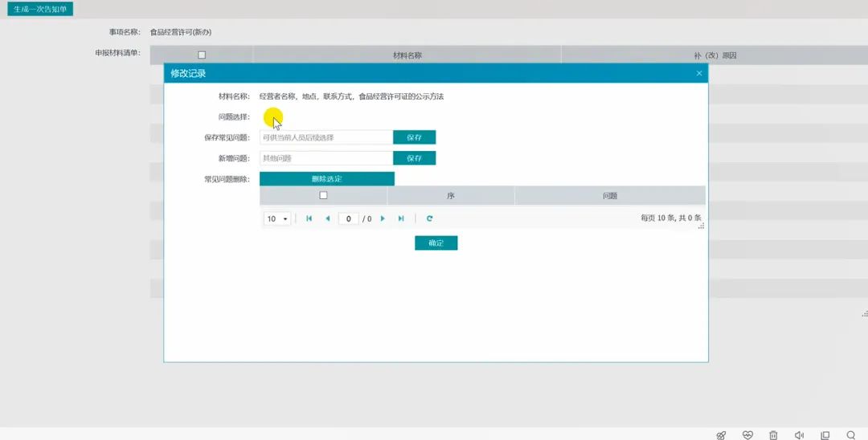The width and height of the screenshot is (868, 440).
Task: Tick the select-all checkbox in problems table
Action: (324, 195)
